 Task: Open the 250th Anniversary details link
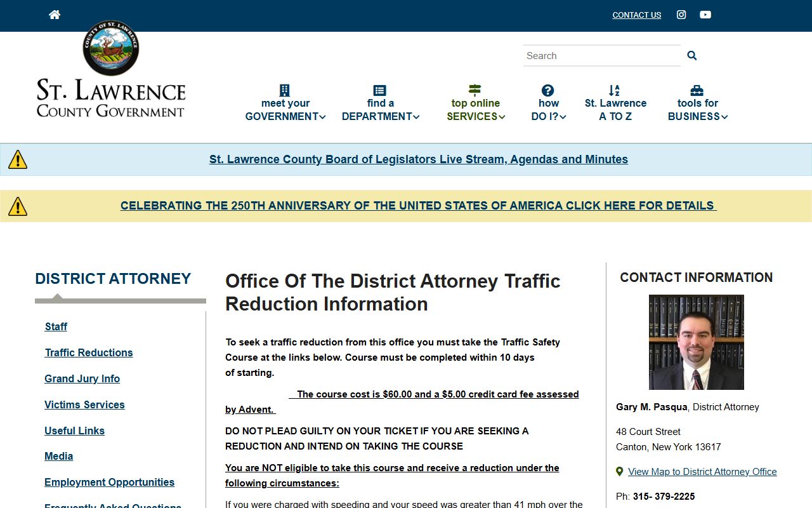click(x=419, y=206)
